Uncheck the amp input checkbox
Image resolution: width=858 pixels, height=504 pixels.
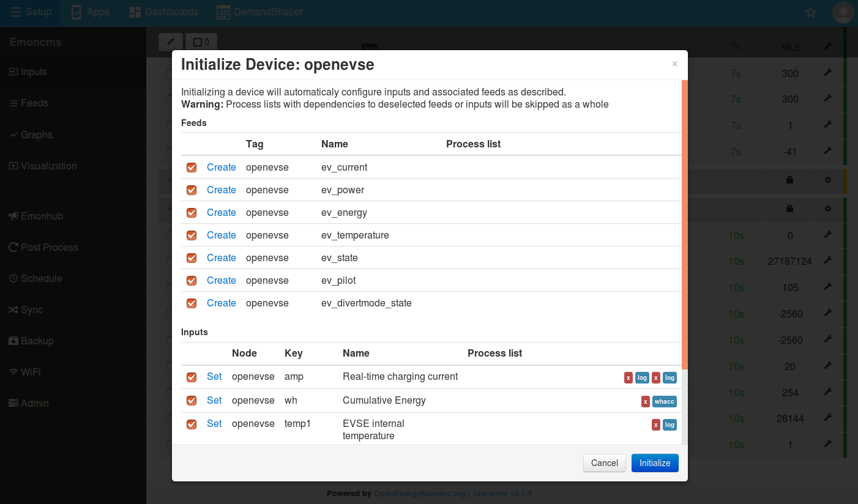192,377
